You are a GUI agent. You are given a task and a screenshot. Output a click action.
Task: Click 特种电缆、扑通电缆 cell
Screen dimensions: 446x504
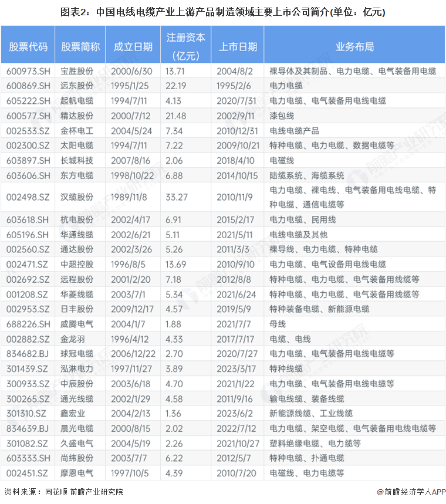click(307, 458)
